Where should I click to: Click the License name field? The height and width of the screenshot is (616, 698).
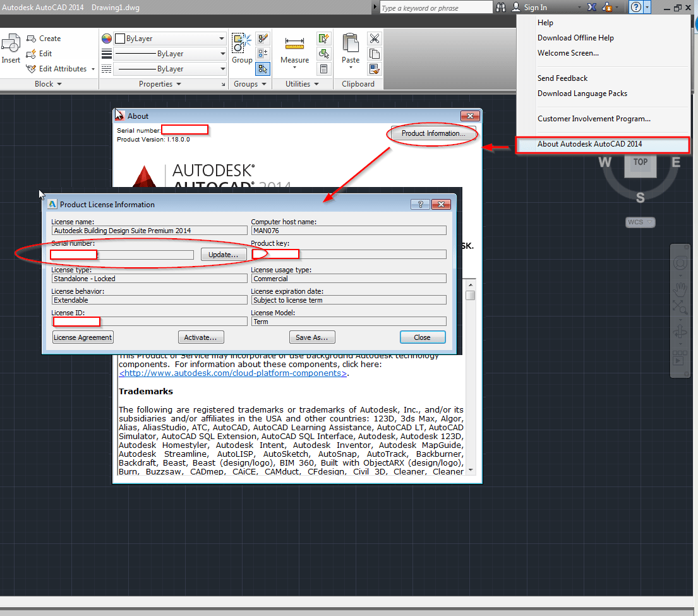pos(149,231)
